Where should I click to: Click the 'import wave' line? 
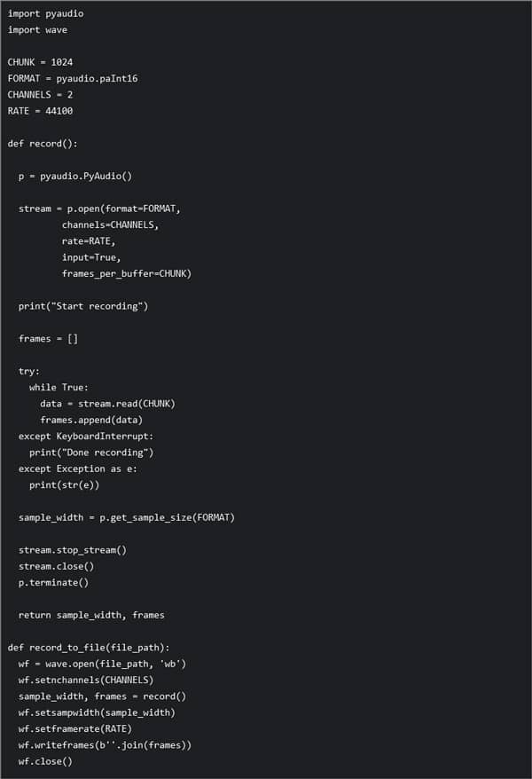click(37, 30)
